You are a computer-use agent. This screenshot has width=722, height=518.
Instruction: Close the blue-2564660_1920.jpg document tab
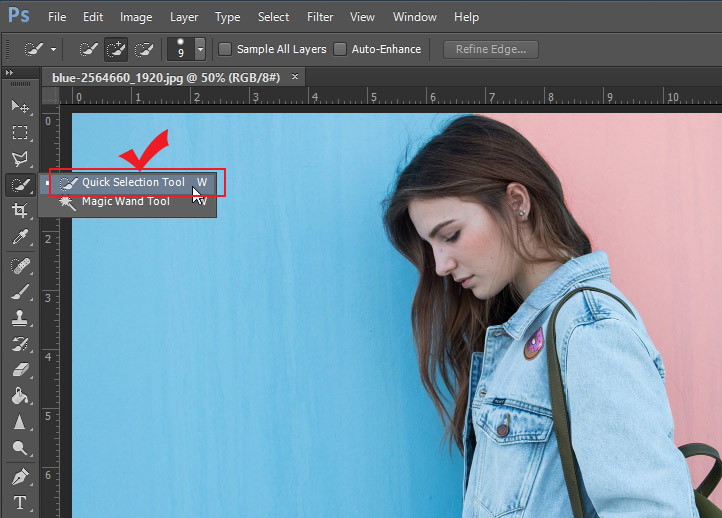click(295, 76)
